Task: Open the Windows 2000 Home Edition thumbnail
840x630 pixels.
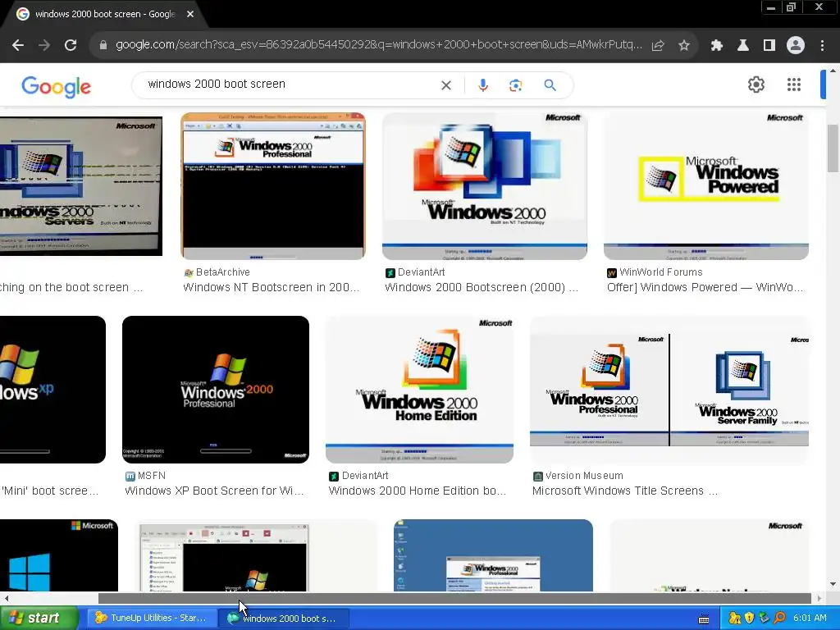Action: 419,390
